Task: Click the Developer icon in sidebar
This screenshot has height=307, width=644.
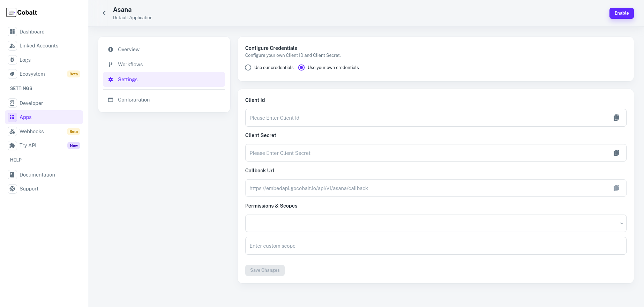Action: (x=12, y=103)
